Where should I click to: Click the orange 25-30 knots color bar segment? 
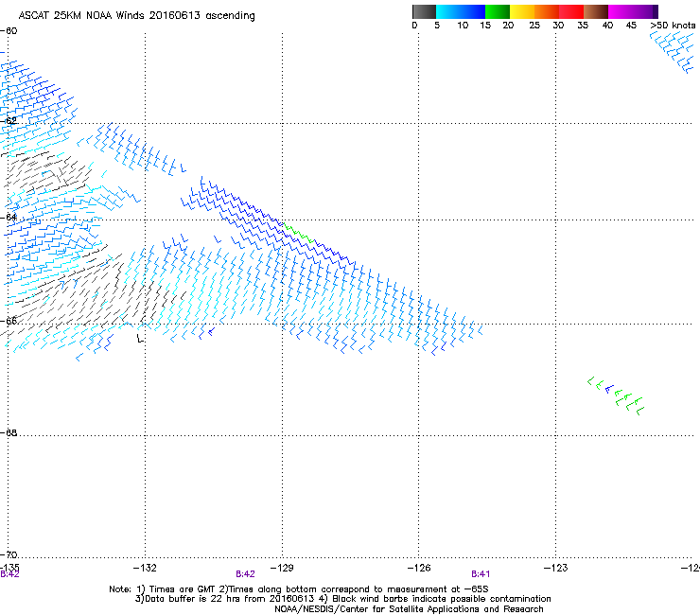[x=547, y=11]
